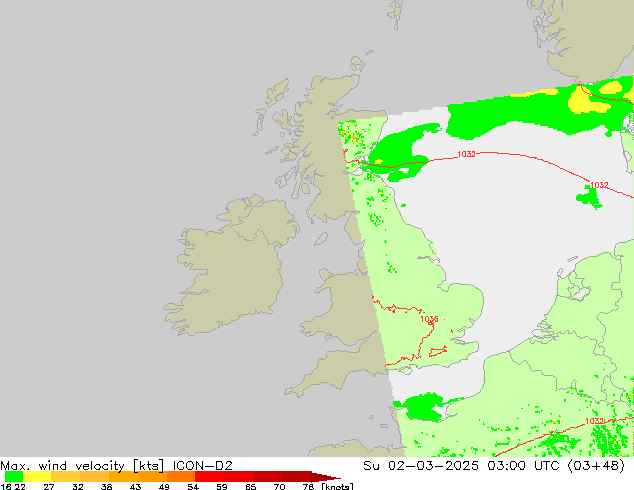Image resolution: width=634 pixels, height=490 pixels.
Task: Click the '(03+48)' forecast offset label
Action: pyautogui.click(x=596, y=466)
